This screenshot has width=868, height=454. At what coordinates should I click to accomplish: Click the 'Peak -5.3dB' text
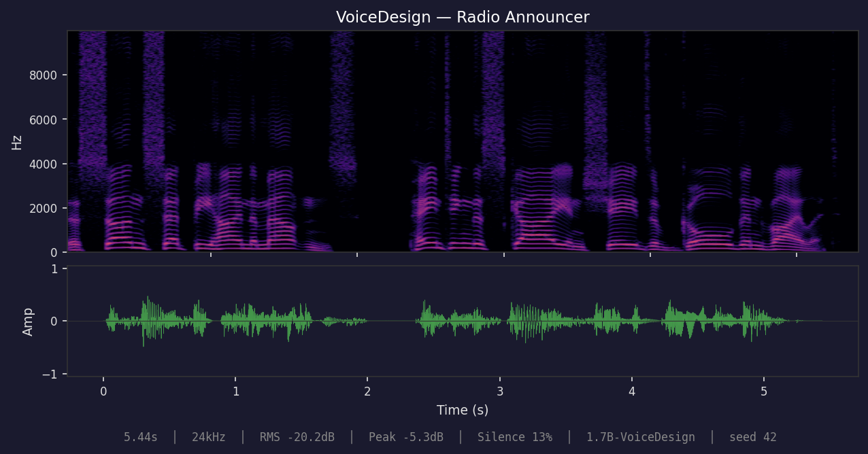[406, 438]
